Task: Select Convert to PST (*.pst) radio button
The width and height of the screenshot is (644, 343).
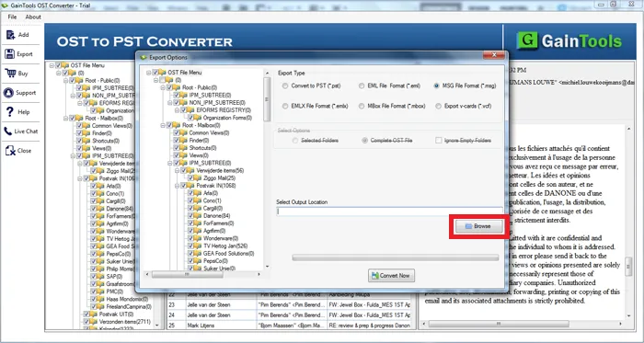Action: pos(285,86)
